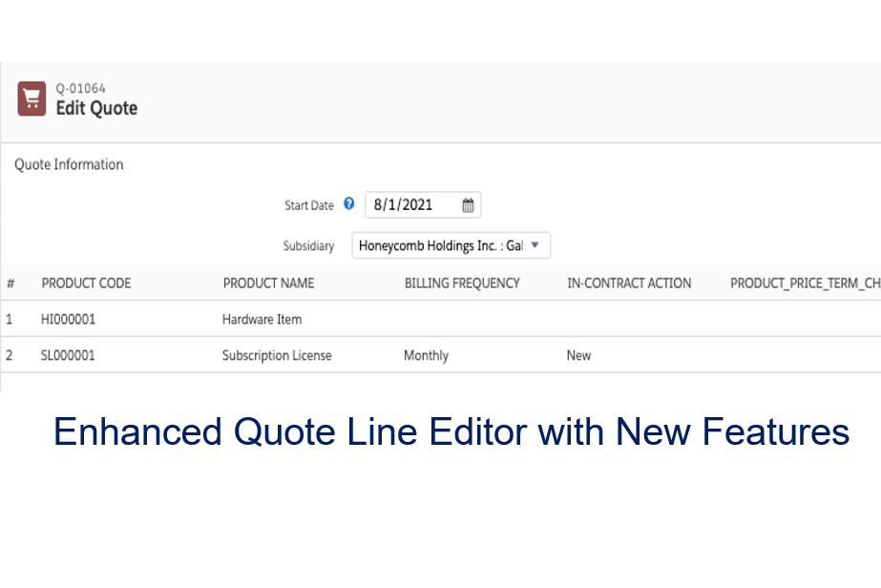Click the Q-01064 quote number
This screenshot has height=588, width=881.
tap(80, 89)
